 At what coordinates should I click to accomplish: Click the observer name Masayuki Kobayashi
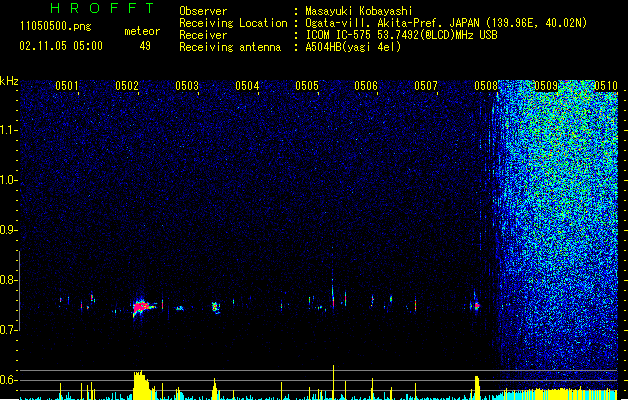(x=358, y=11)
